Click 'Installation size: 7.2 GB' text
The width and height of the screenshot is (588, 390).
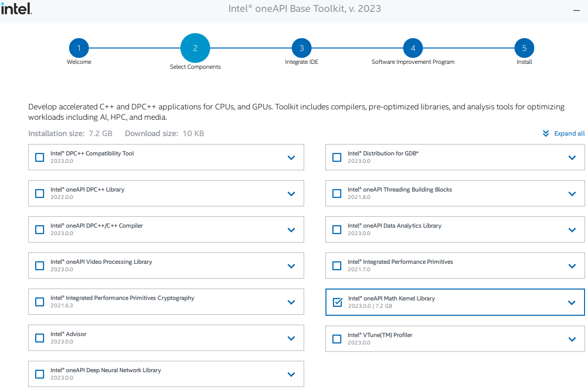(70, 133)
